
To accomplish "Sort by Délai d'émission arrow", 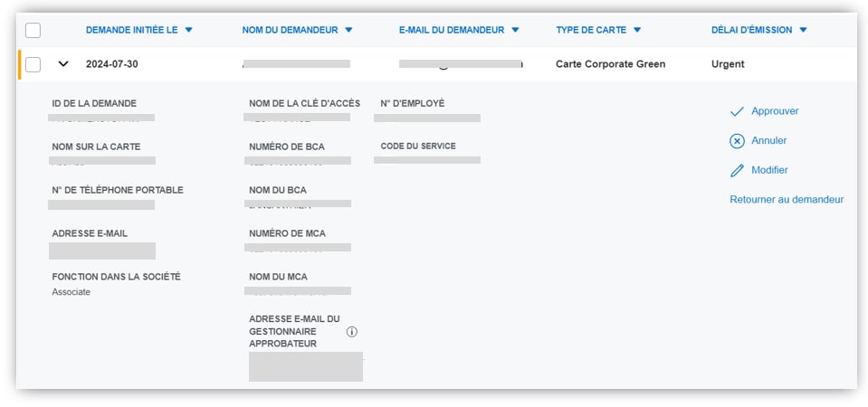I will pyautogui.click(x=803, y=30).
